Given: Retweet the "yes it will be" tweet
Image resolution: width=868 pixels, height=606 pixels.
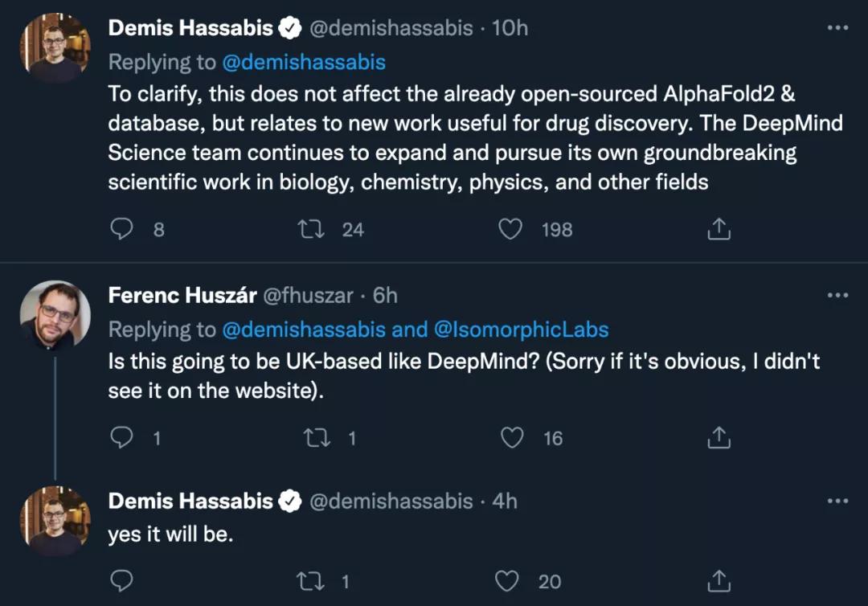Looking at the screenshot, I should point(308,581).
